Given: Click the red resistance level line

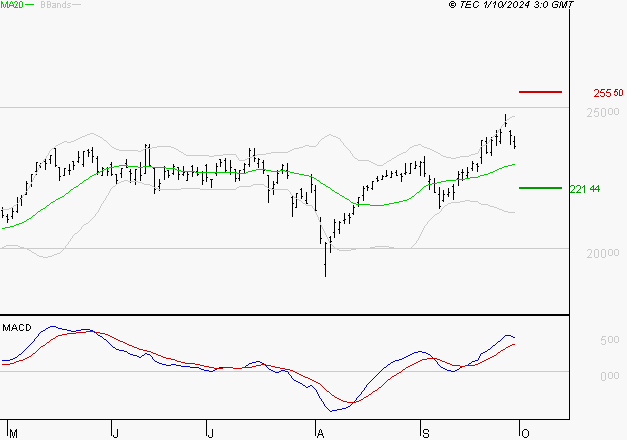Looking at the screenshot, I should [540, 92].
